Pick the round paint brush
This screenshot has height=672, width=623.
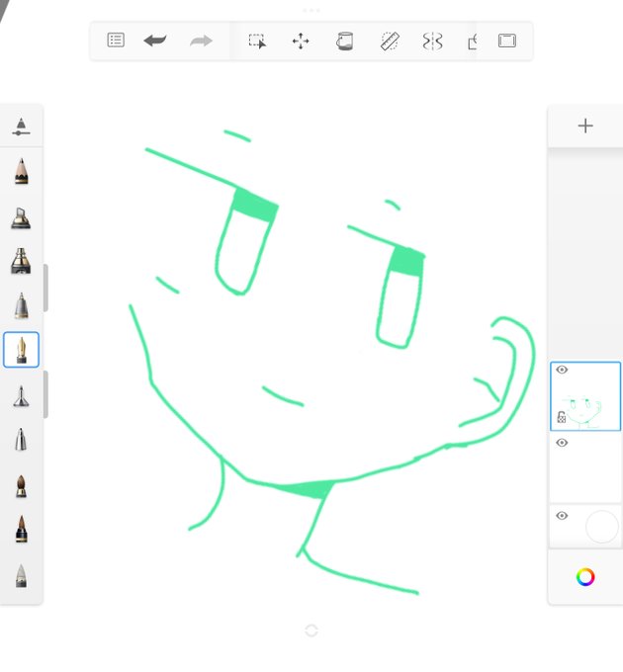click(21, 486)
